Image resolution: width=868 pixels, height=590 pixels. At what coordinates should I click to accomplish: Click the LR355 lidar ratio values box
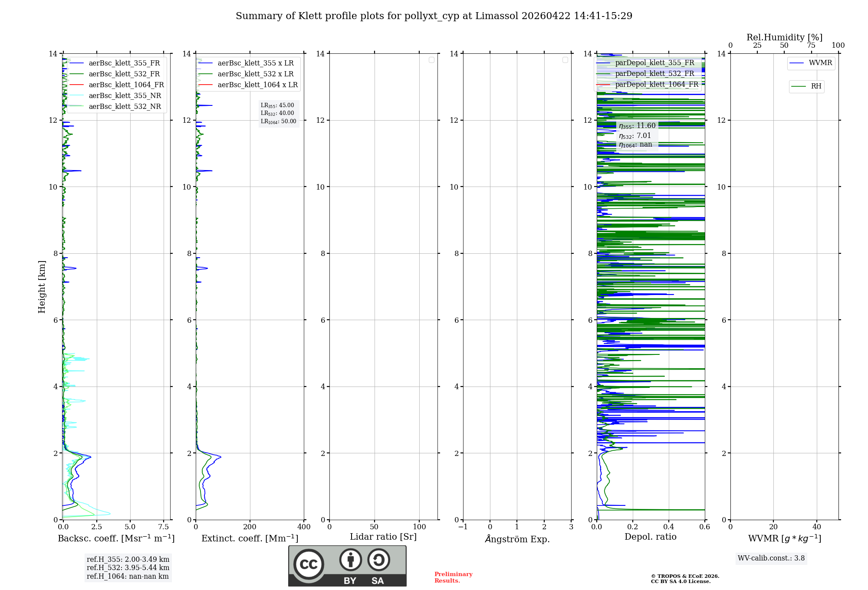click(279, 113)
